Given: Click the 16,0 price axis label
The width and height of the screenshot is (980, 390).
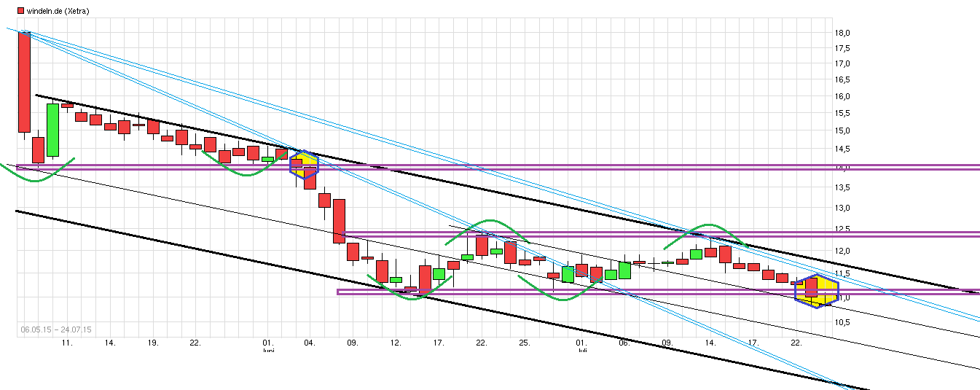Looking at the screenshot, I should tap(842, 96).
